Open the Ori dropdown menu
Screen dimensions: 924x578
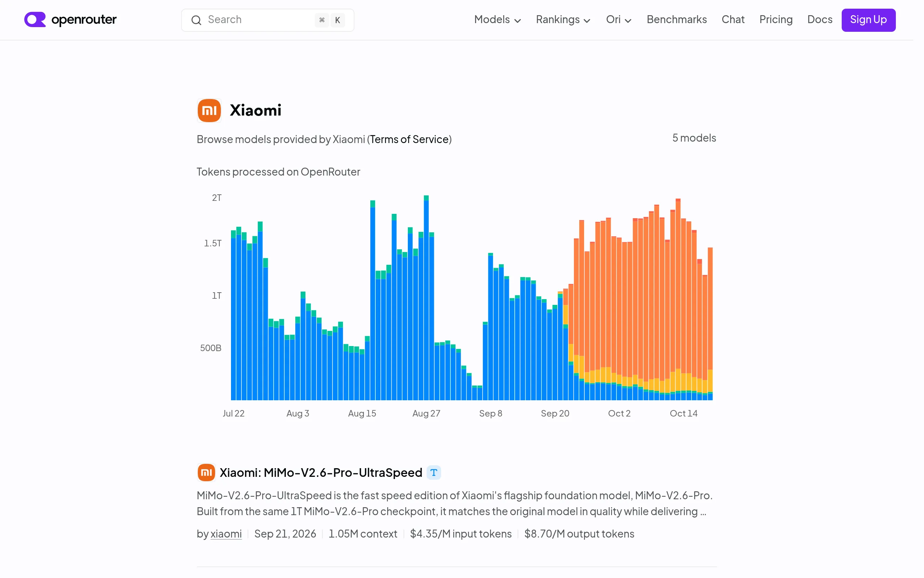coord(619,20)
